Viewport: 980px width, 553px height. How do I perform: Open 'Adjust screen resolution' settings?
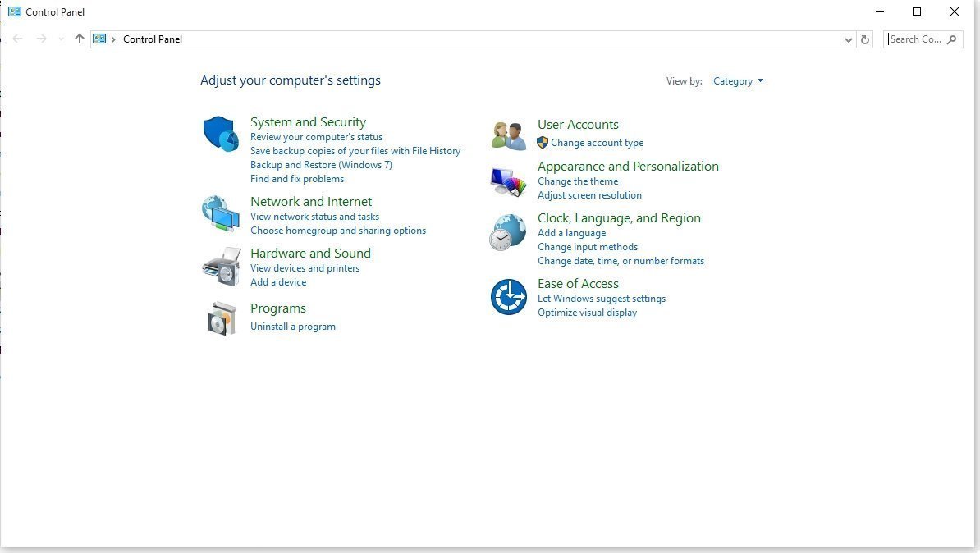click(x=589, y=194)
